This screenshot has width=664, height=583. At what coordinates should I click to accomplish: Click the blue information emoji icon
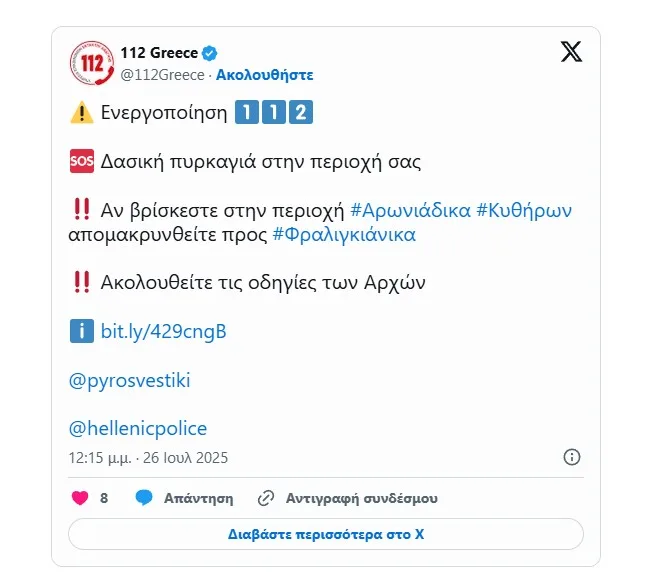point(81,331)
